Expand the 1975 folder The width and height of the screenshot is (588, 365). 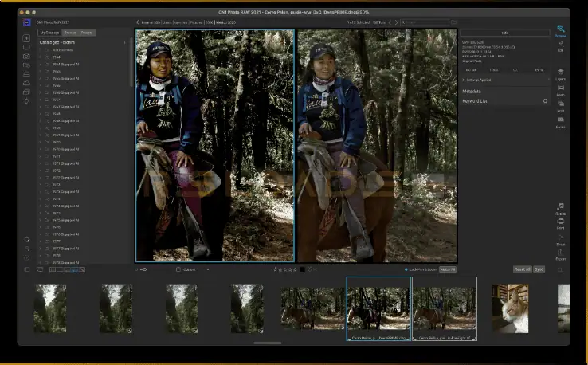[40, 213]
